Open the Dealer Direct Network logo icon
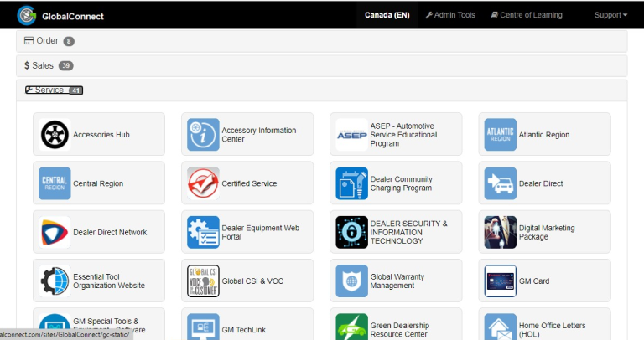Screen dimensions: 644x340 point(55,232)
